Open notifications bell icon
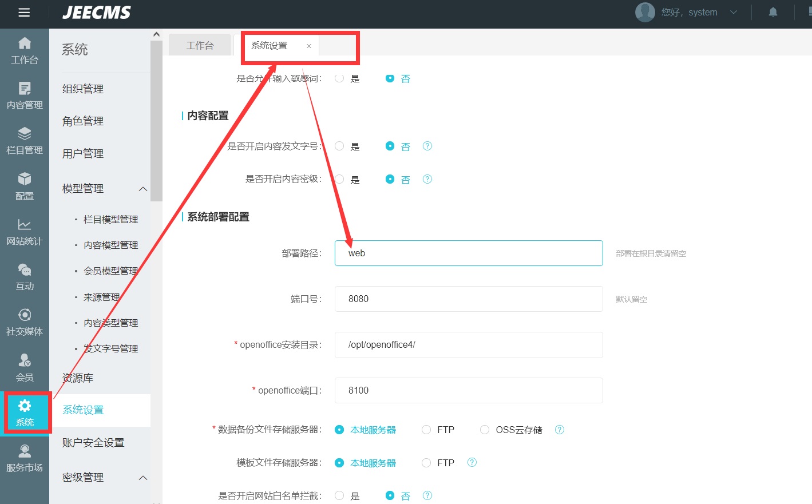 point(773,12)
